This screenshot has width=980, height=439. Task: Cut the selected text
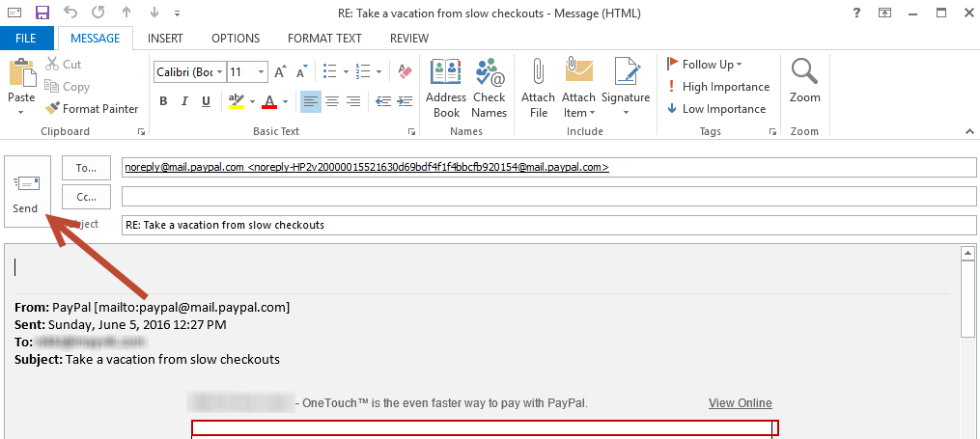63,65
